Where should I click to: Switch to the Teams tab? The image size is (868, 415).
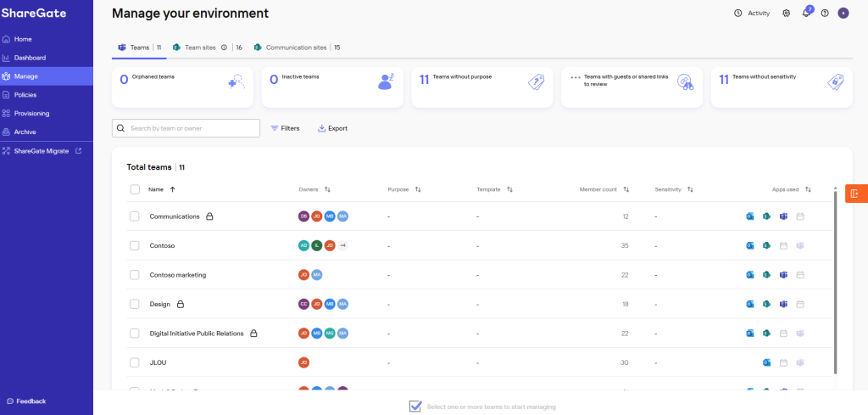pyautogui.click(x=139, y=48)
